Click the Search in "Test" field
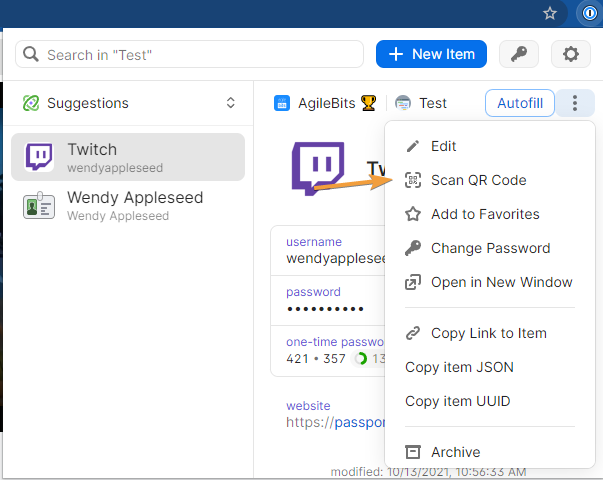 [190, 54]
